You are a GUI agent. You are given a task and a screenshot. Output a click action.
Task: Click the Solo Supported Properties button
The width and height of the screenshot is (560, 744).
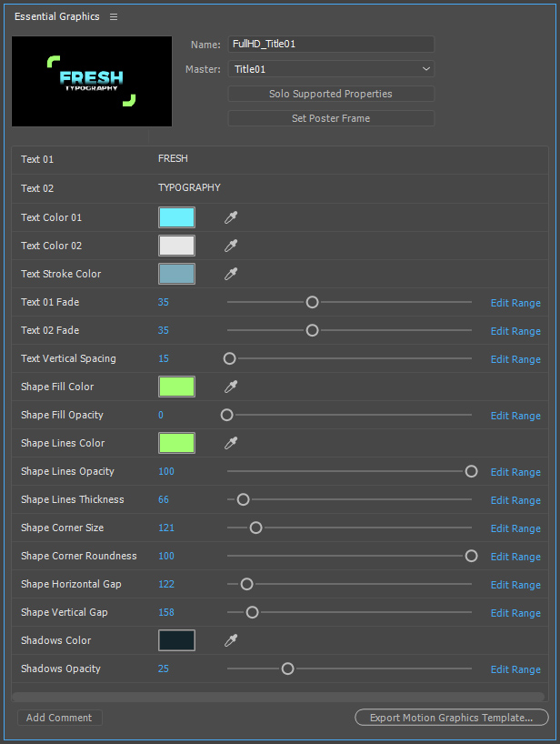click(x=331, y=94)
